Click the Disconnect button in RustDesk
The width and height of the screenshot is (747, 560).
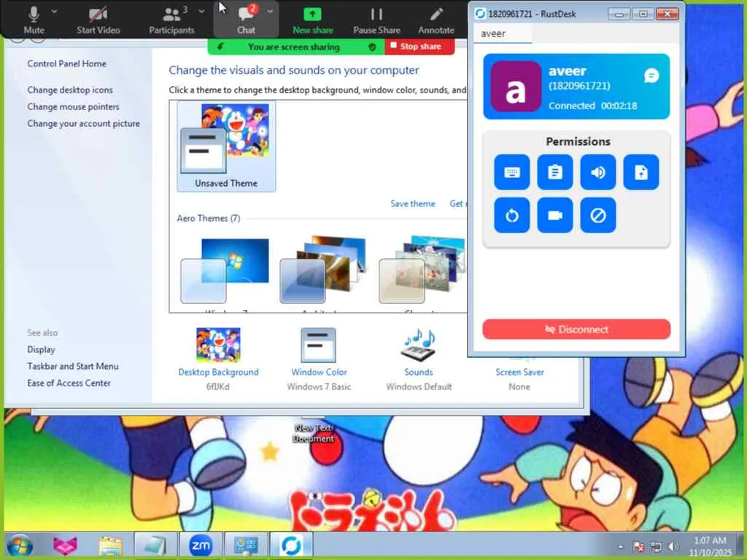click(576, 329)
